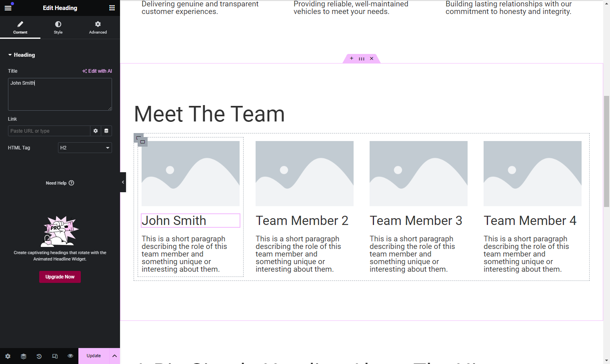This screenshot has height=364, width=610.
Task: Collapse the Heading section
Action: (x=22, y=55)
